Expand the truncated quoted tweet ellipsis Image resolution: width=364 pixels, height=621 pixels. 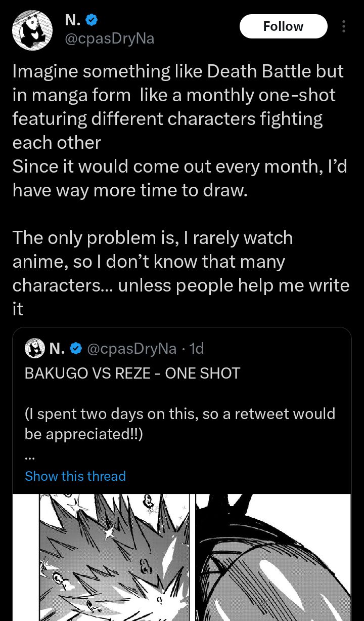tap(30, 455)
